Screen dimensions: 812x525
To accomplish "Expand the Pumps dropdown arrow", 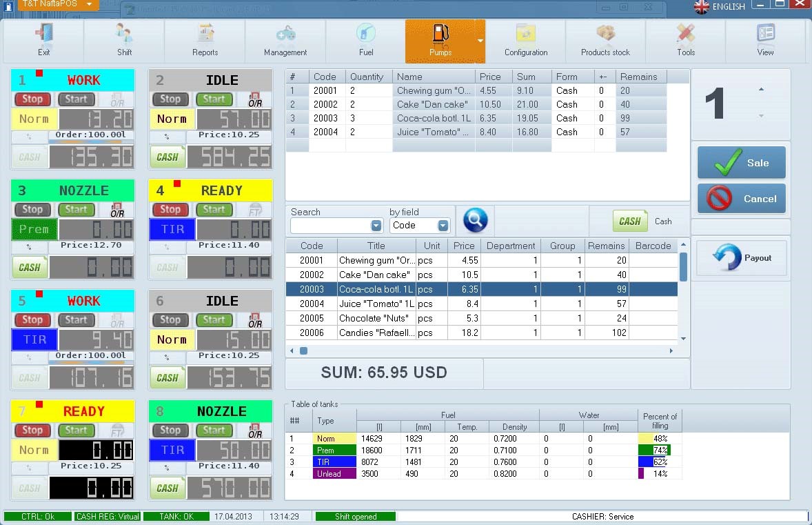I will click(x=480, y=40).
